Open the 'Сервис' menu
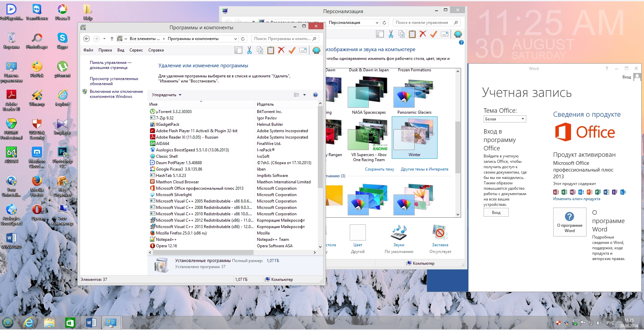The image size is (644, 330). pos(136,50)
